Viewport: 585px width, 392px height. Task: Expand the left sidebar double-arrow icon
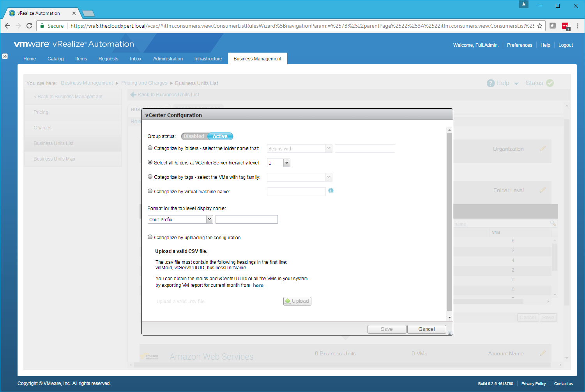5,56
